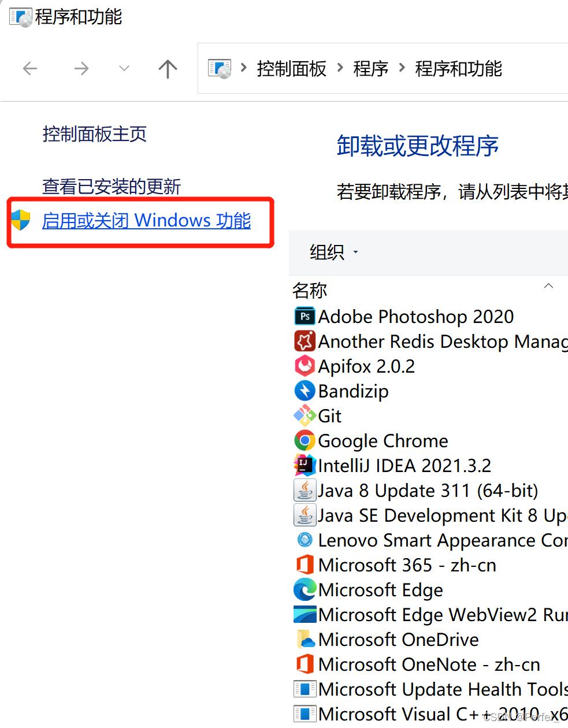
Task: Click the sort arrow above 名称 column
Action: (x=549, y=285)
